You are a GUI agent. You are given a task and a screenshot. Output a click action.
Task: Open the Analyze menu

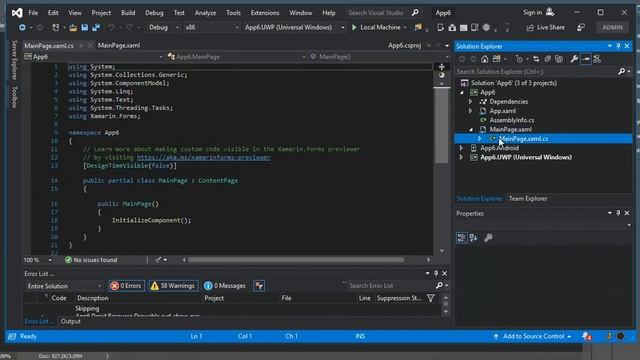point(205,13)
